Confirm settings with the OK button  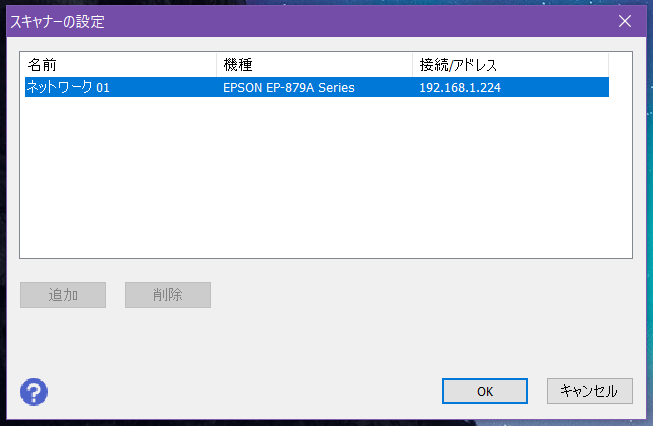click(485, 391)
